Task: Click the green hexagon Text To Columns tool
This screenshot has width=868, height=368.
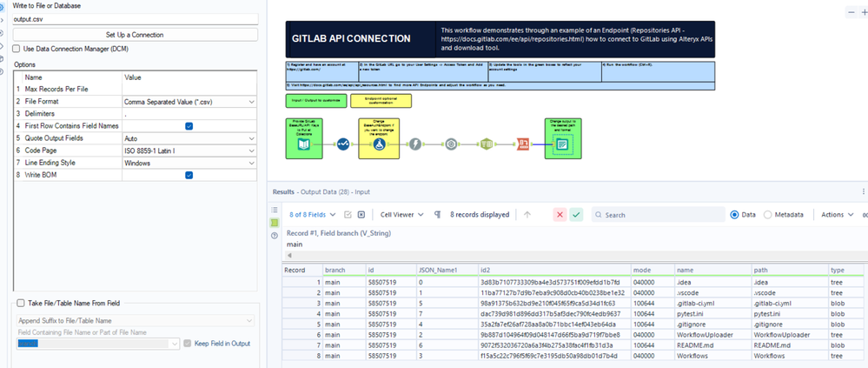Action: (487, 144)
